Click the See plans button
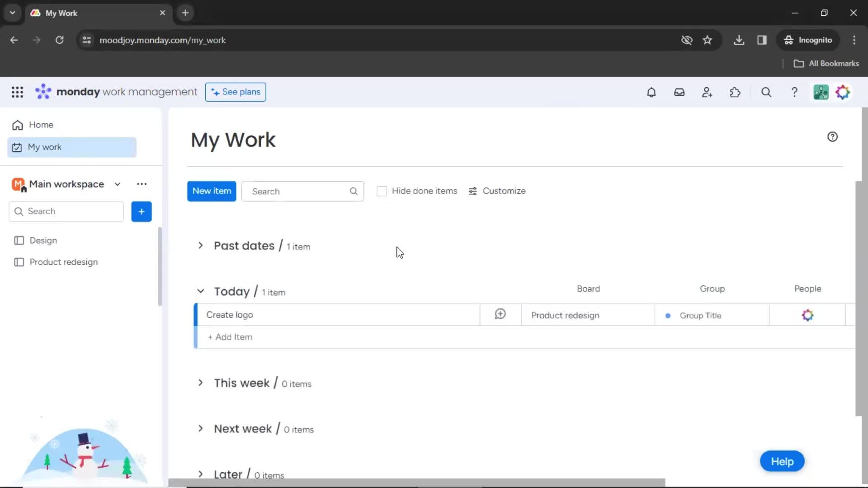The image size is (868, 488). point(236,92)
